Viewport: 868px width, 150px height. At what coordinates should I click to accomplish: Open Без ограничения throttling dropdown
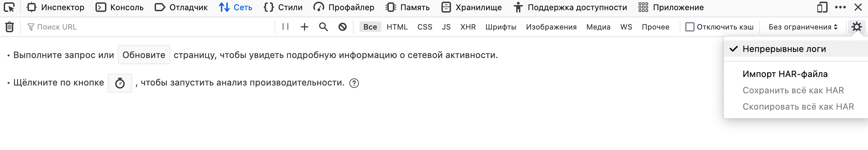pos(803,27)
